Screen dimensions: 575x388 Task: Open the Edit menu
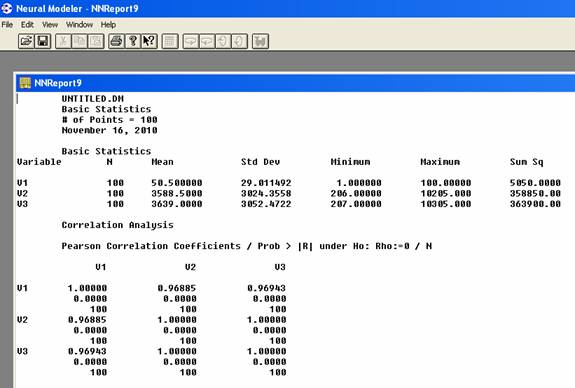tap(27, 25)
